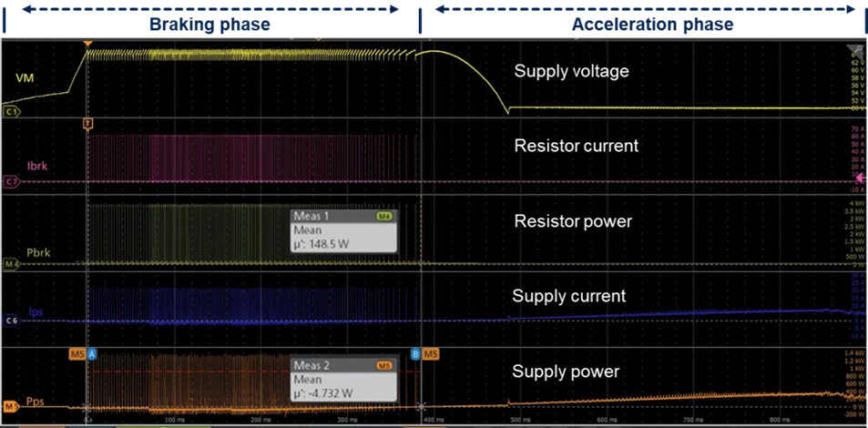
Task: Click the VM waveform label
Action: [26, 78]
